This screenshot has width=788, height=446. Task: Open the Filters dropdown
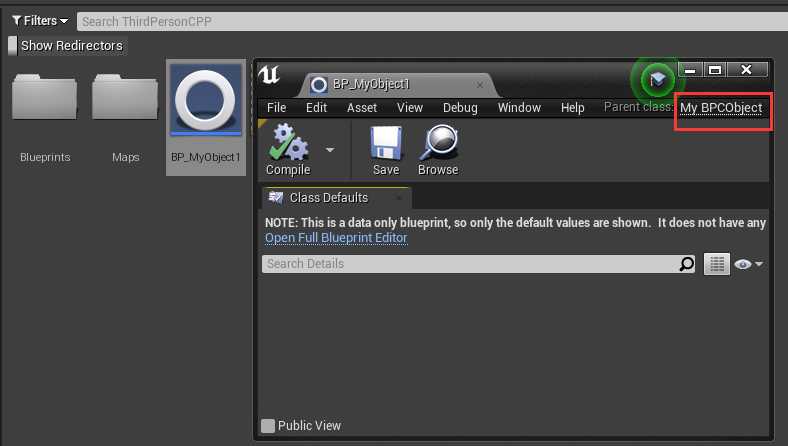coord(40,21)
